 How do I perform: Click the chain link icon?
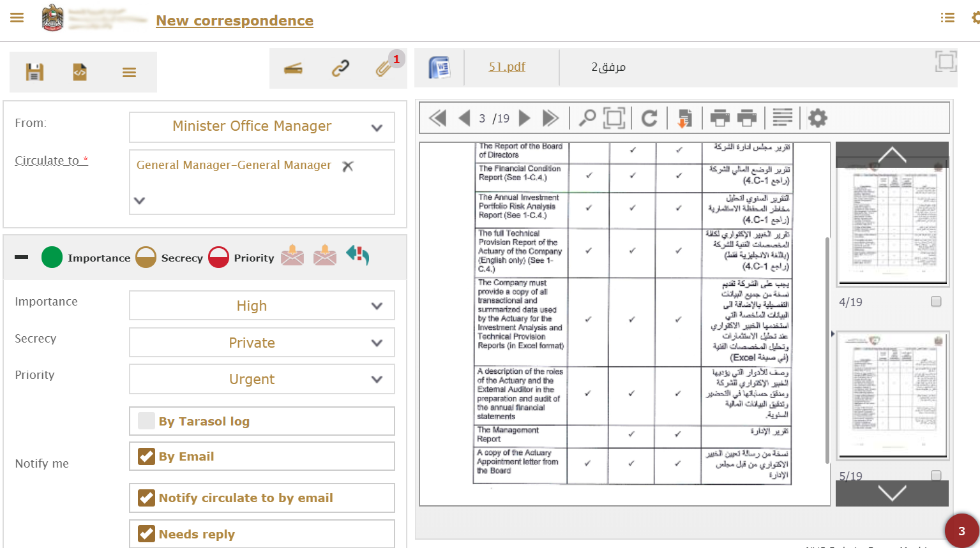tap(340, 68)
